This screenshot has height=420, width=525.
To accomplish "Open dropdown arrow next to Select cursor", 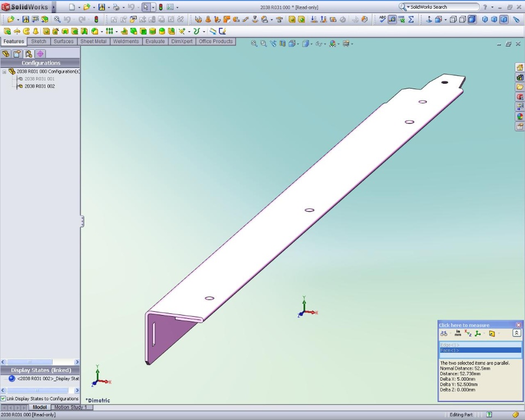I will (x=153, y=7).
